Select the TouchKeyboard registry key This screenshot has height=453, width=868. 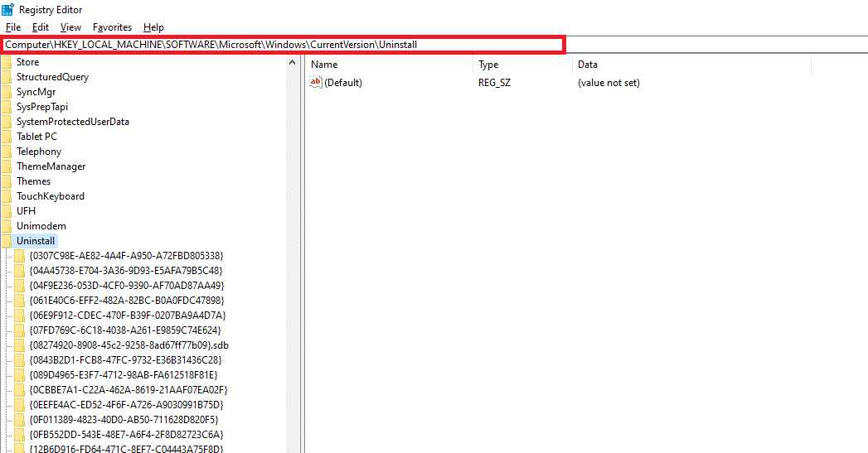coord(51,196)
